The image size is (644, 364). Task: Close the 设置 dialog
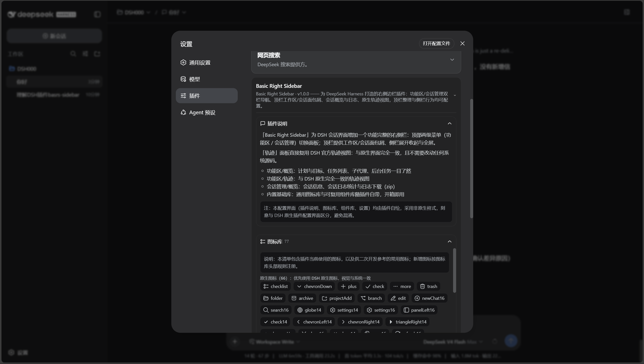(462, 44)
